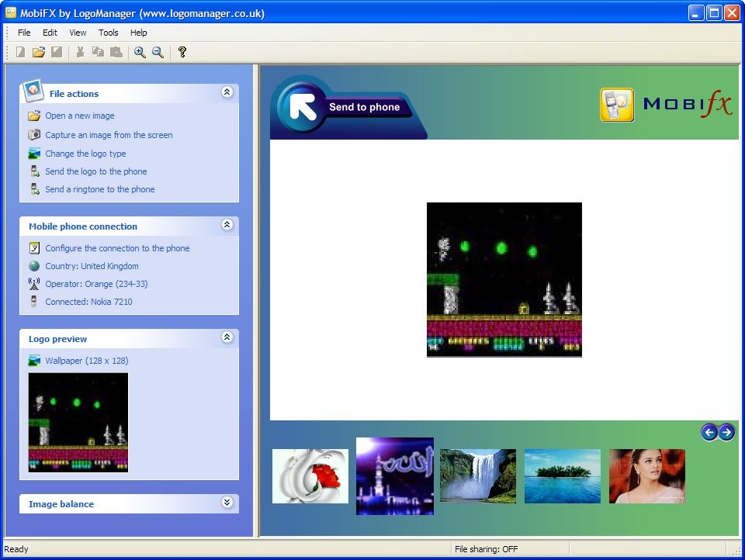Click Open a new image link
The height and width of the screenshot is (560, 745).
pos(80,116)
